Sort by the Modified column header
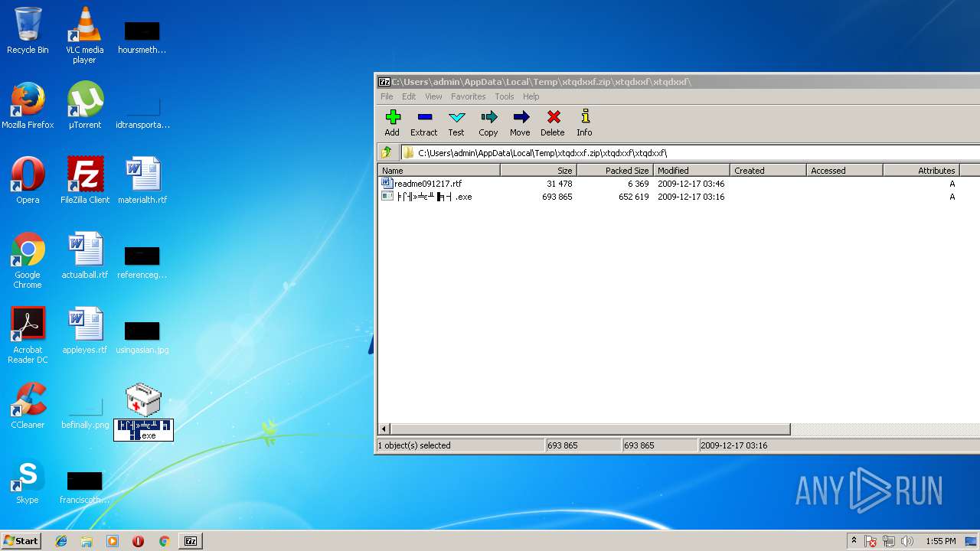The width and height of the screenshot is (980, 551). (x=691, y=170)
